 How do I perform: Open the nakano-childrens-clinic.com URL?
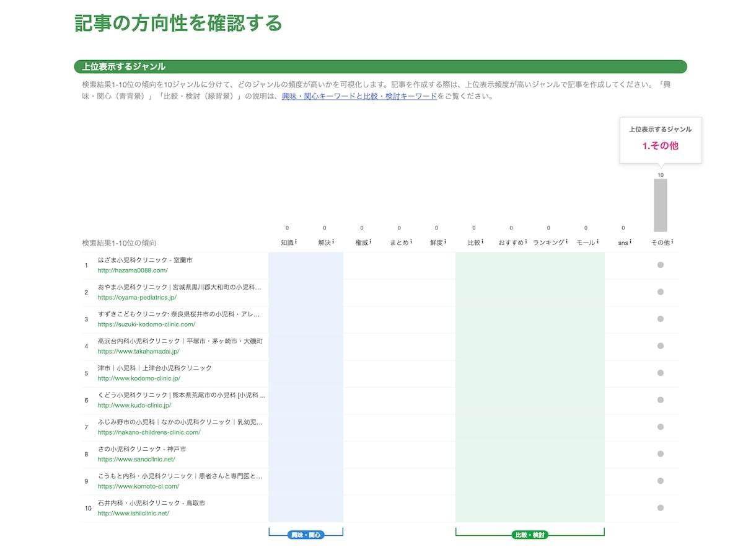point(149,432)
